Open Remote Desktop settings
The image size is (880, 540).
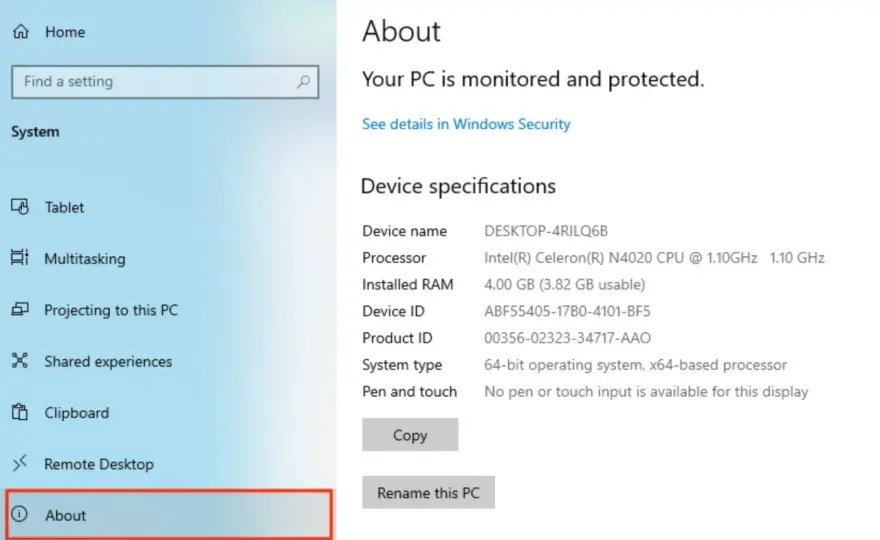(x=99, y=464)
